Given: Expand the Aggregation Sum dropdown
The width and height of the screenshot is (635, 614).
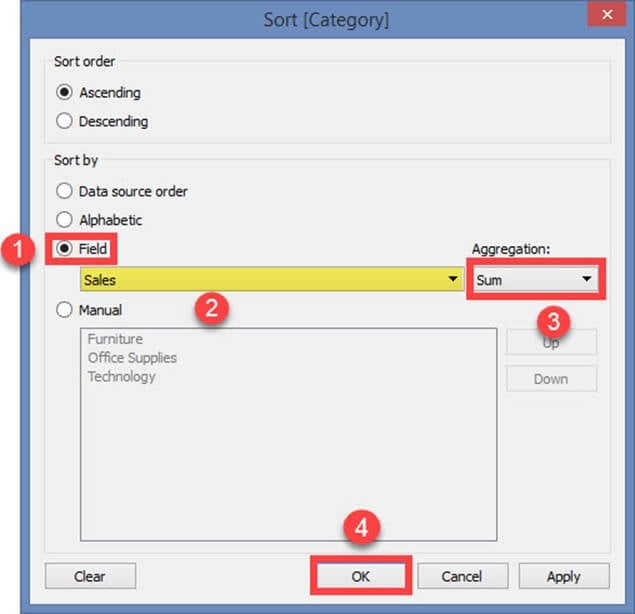Looking at the screenshot, I should coord(534,281).
